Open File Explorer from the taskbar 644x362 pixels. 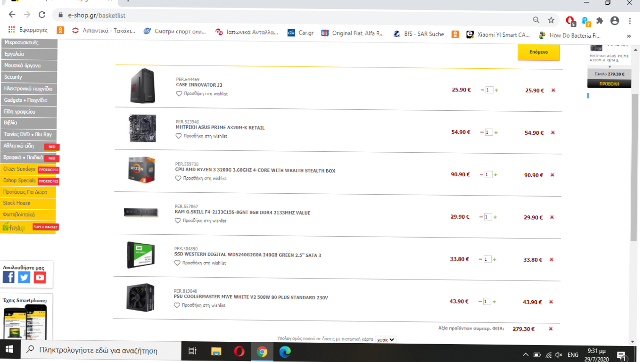(216, 351)
